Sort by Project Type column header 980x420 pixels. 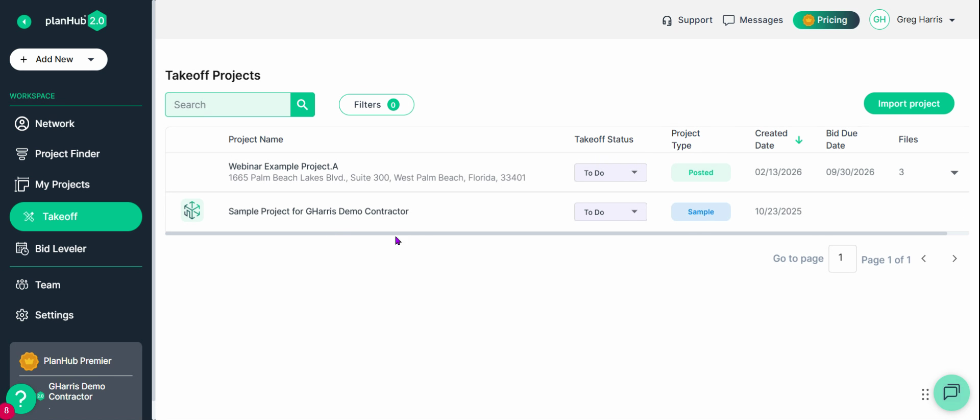685,139
